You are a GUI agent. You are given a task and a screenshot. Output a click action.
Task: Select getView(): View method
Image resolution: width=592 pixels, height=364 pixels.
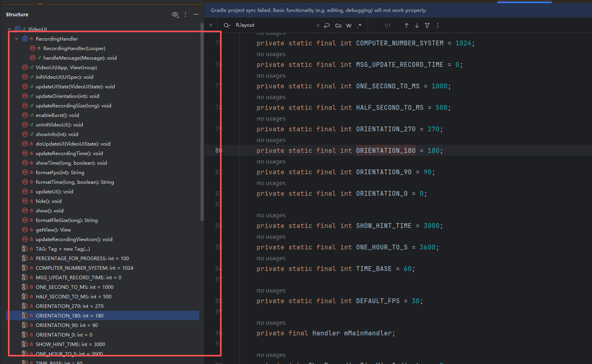[x=53, y=230]
